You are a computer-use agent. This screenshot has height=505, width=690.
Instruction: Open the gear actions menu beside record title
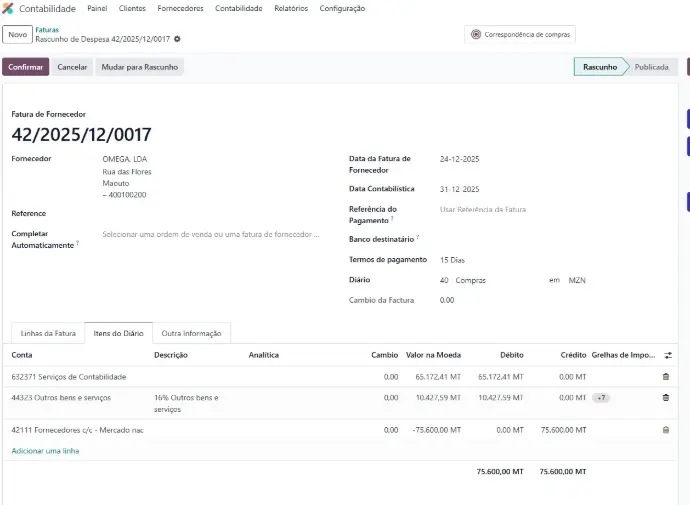(x=178, y=39)
